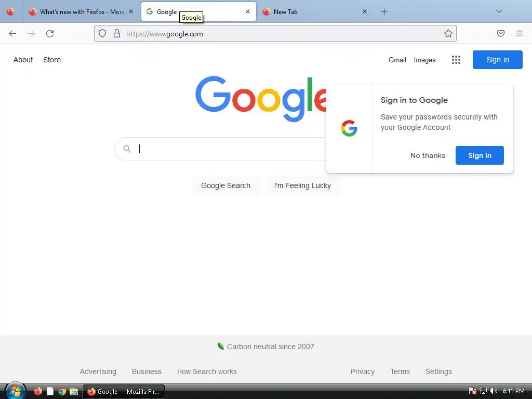The width and height of the screenshot is (532, 399).
Task: Open the Privacy footer link
Action: pyautogui.click(x=362, y=371)
